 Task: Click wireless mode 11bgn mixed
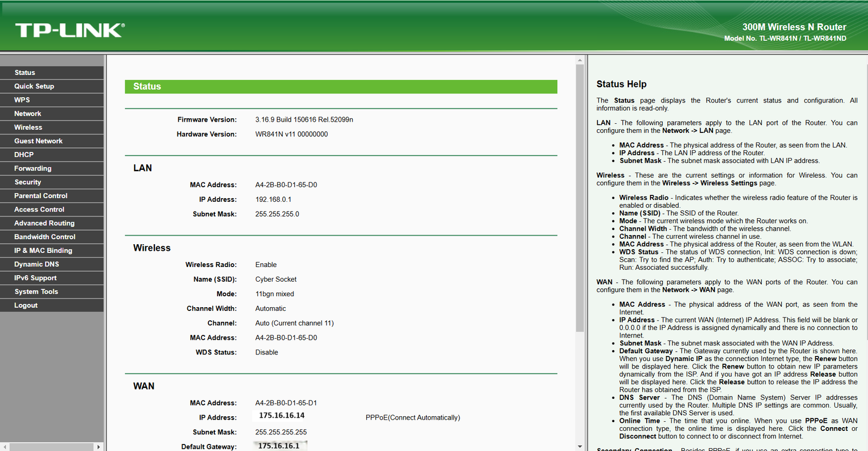pyautogui.click(x=275, y=294)
